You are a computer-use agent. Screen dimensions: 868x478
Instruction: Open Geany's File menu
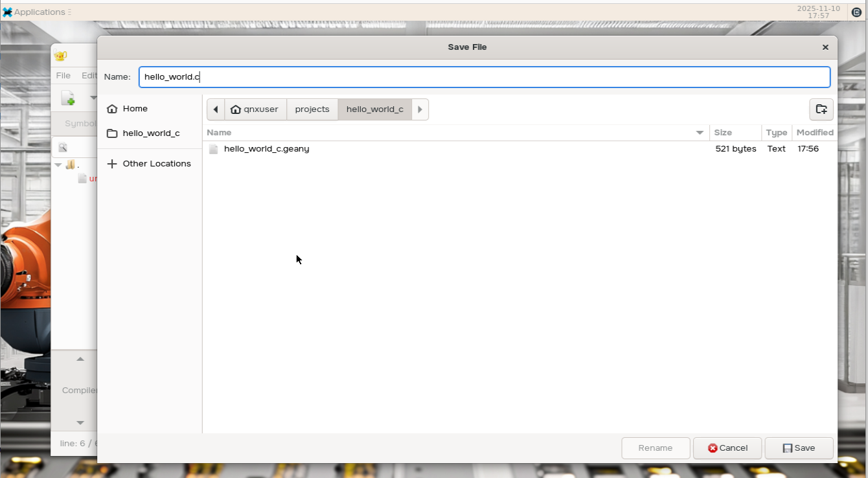point(63,76)
